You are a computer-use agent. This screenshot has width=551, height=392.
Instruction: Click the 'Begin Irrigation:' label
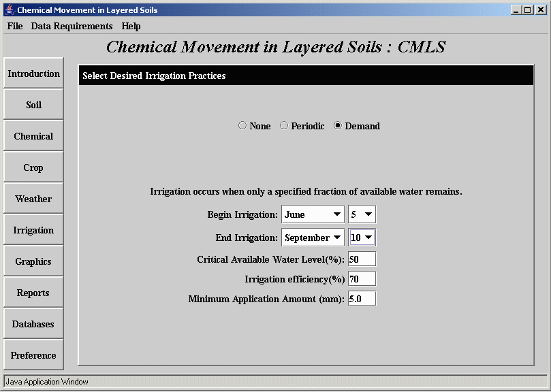point(242,214)
